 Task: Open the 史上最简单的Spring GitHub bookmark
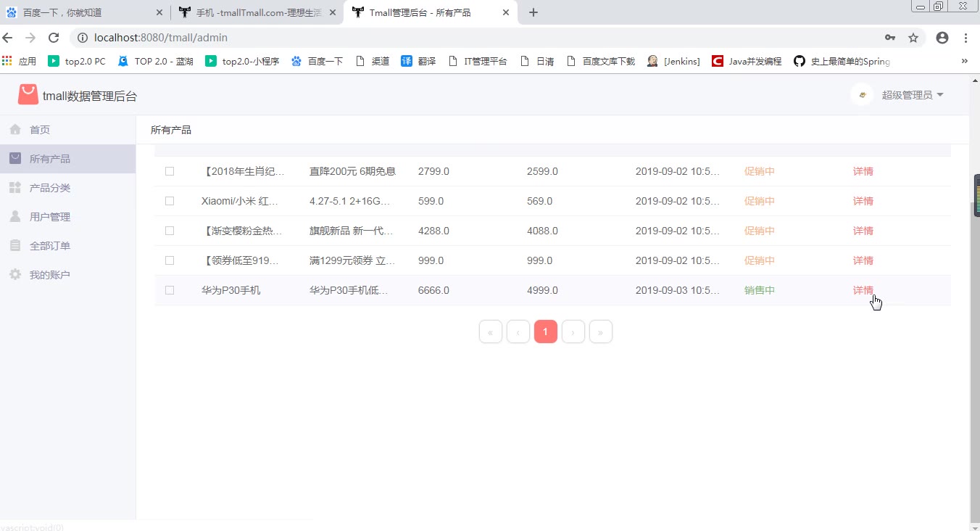coord(842,62)
